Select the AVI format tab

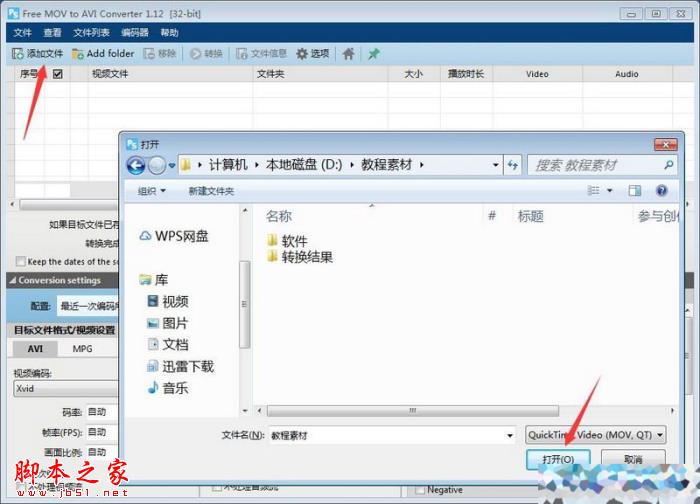[x=35, y=349]
